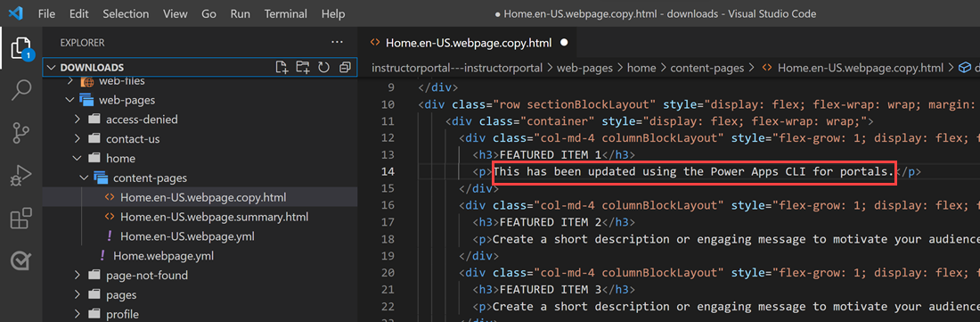The width and height of the screenshot is (980, 322).
Task: Open the Help menu
Action: [x=333, y=13]
